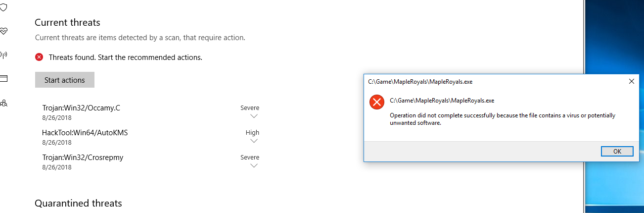
Task: Click the Current threats heading
Action: (67, 22)
